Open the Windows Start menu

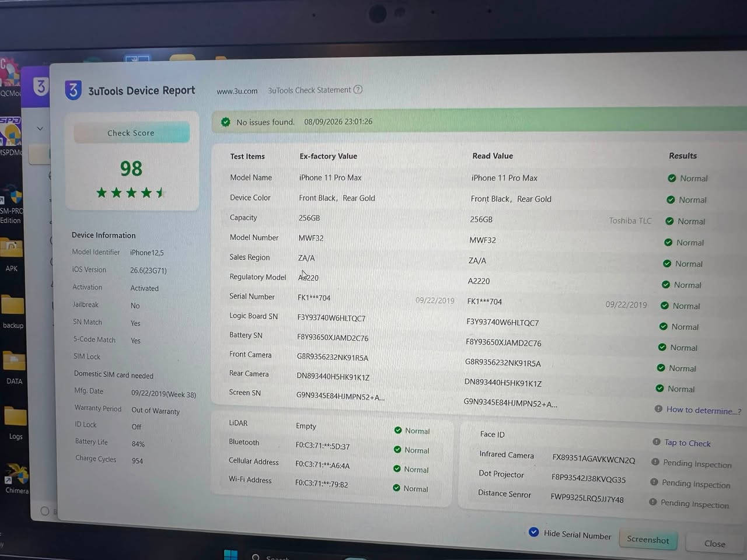231,555
